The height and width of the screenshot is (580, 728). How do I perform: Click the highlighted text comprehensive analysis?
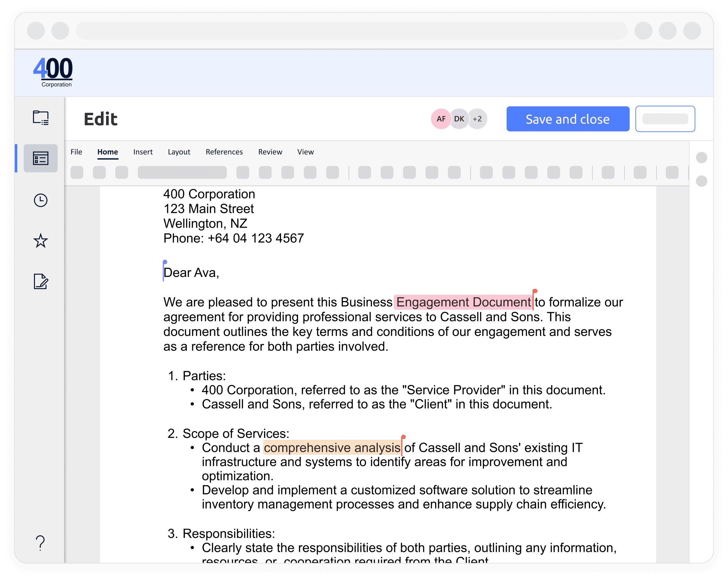point(332,448)
